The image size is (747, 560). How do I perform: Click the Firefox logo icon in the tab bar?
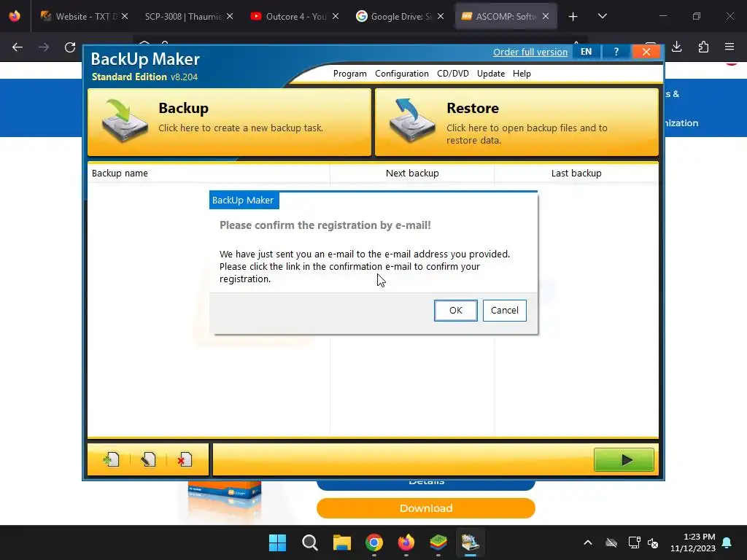[15, 16]
